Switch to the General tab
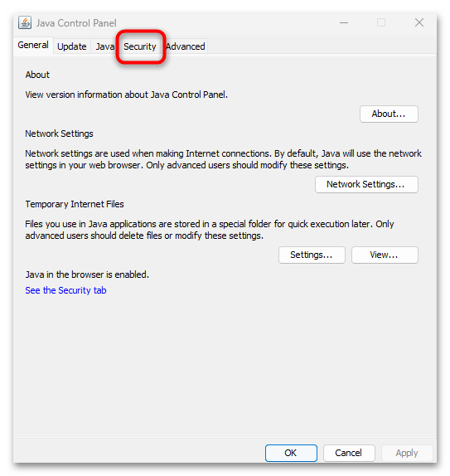450x476 pixels. click(33, 46)
